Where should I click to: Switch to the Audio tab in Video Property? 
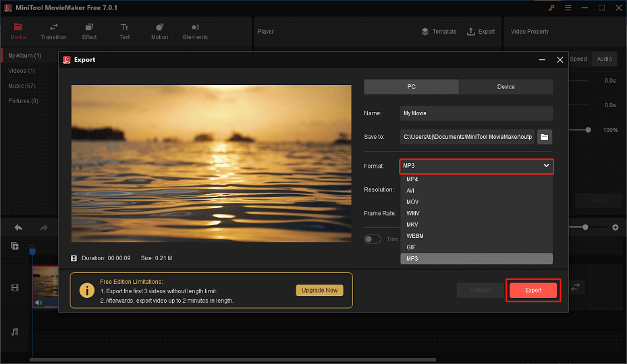[604, 59]
